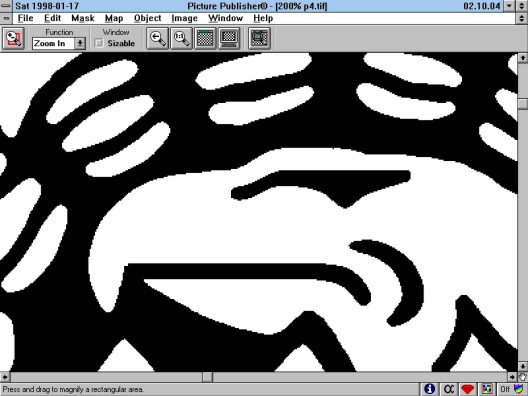The image size is (528, 396).
Task: Click the hand grabber icon at the scrollbar corner
Action: click(x=523, y=377)
